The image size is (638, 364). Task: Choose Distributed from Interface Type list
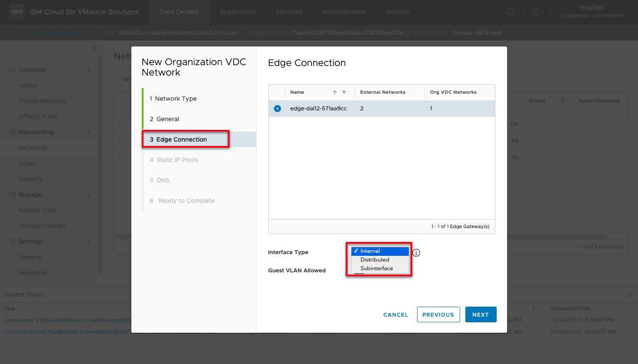pyautogui.click(x=375, y=260)
